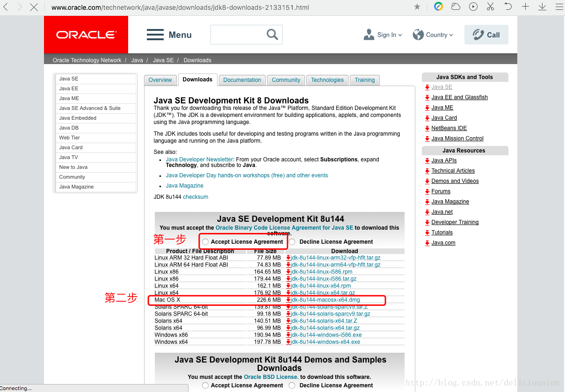
Task: Download jdk-8u144-solaris-x64.tar.gz
Action: [x=326, y=328]
